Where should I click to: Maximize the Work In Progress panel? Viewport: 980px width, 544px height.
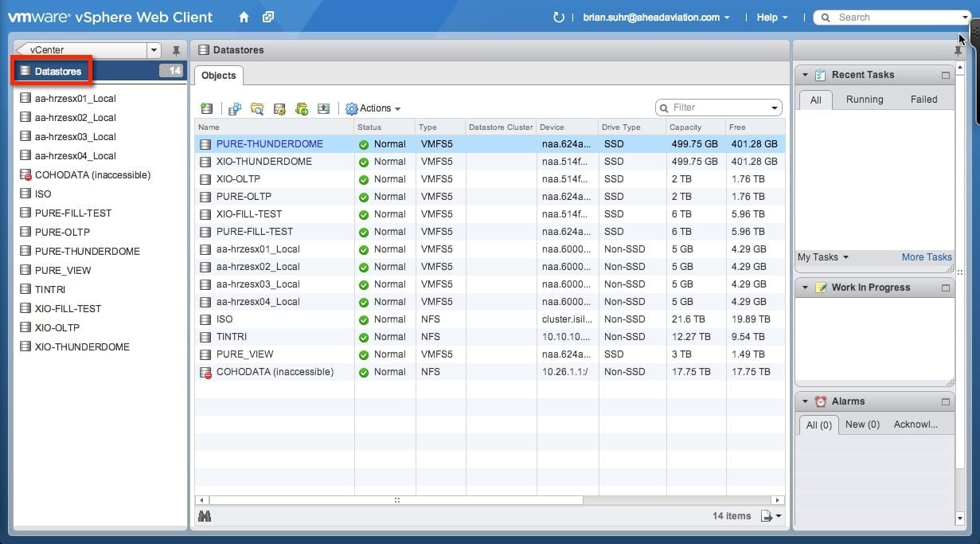pos(946,288)
